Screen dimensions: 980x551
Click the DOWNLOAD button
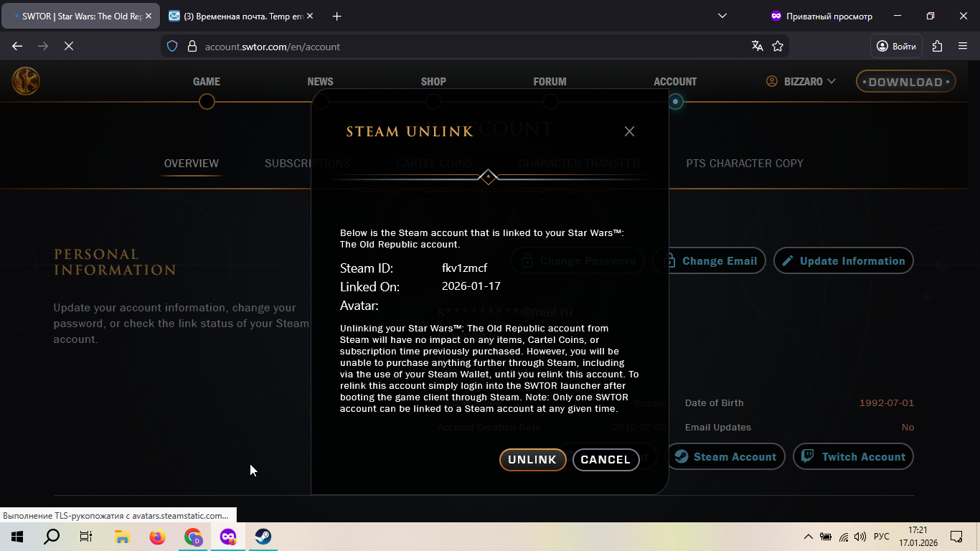coord(905,82)
